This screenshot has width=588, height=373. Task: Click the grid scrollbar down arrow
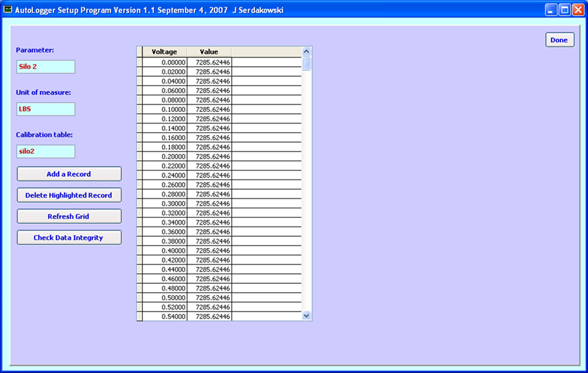point(306,316)
